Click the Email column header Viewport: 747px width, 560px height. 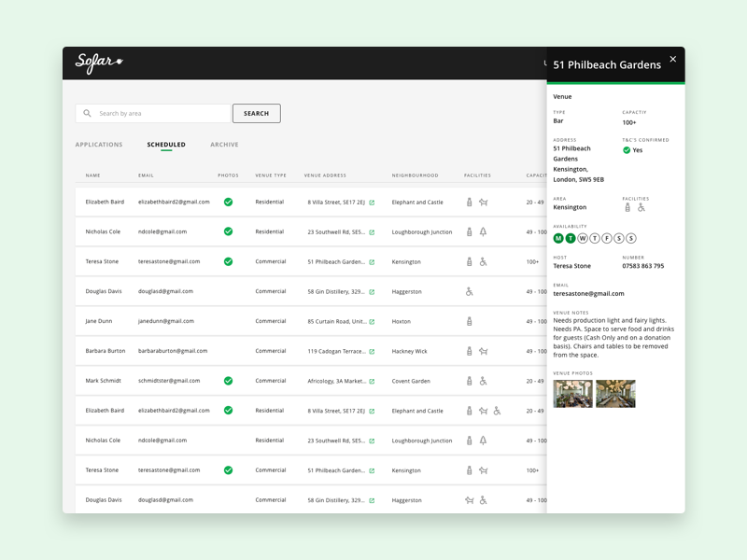click(x=146, y=175)
